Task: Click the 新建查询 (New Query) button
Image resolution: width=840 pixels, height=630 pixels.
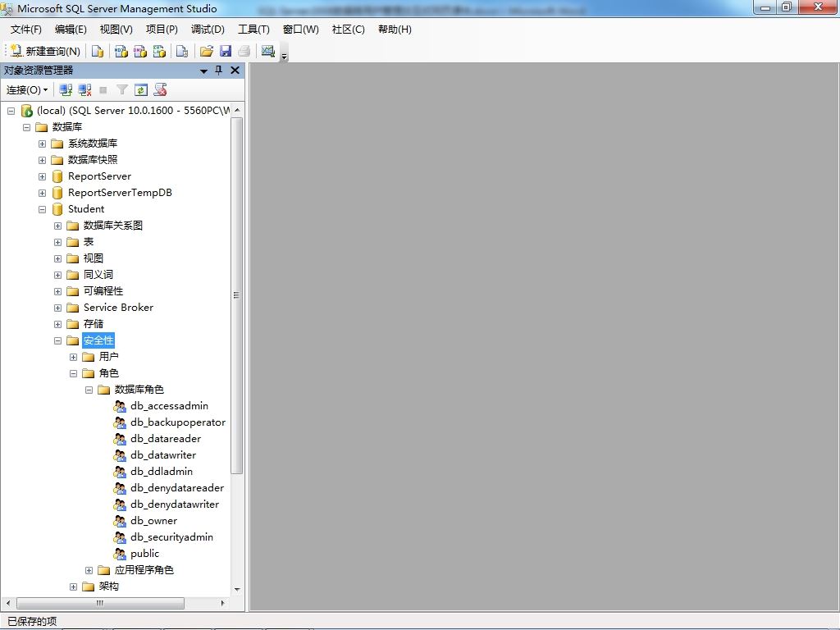Action: point(46,51)
